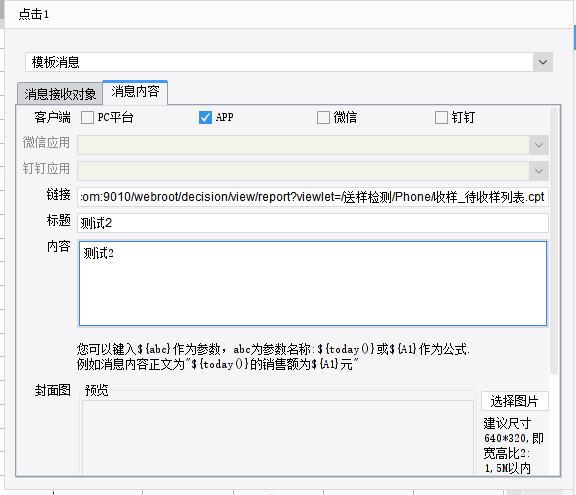This screenshot has width=576, height=495.
Task: Click the 封面图 label
Action: (x=53, y=390)
